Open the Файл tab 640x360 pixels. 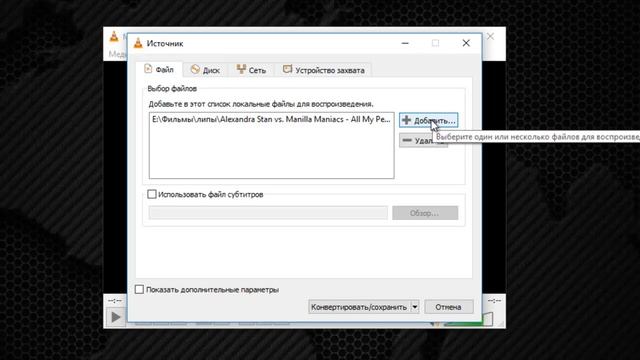pyautogui.click(x=159, y=70)
